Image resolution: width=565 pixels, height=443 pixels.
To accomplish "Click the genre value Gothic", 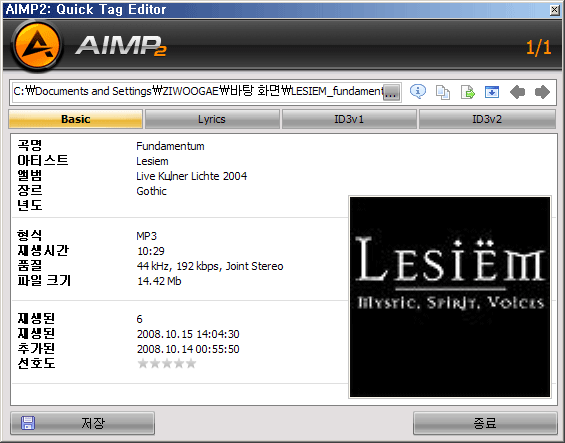I will (151, 191).
